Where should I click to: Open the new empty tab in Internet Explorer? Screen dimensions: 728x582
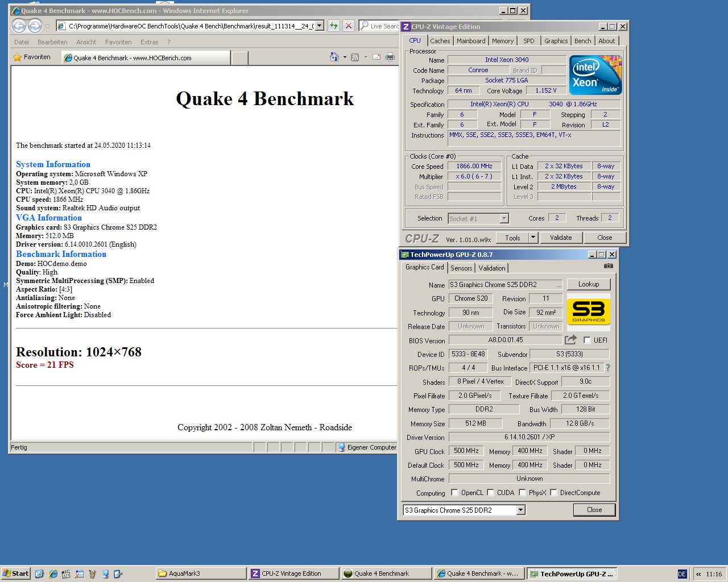click(x=240, y=57)
